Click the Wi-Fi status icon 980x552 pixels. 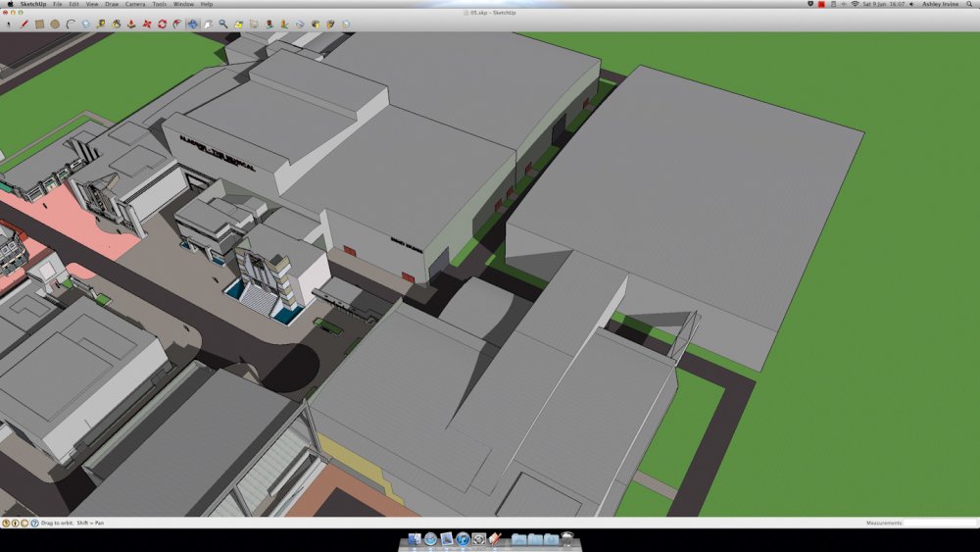coord(855,4)
